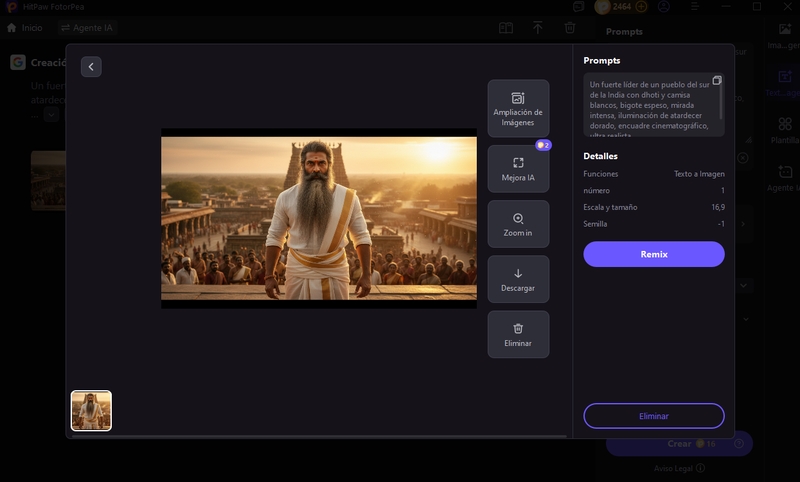Open the Aviso Legal link
This screenshot has width=800, height=482.
coord(673,468)
